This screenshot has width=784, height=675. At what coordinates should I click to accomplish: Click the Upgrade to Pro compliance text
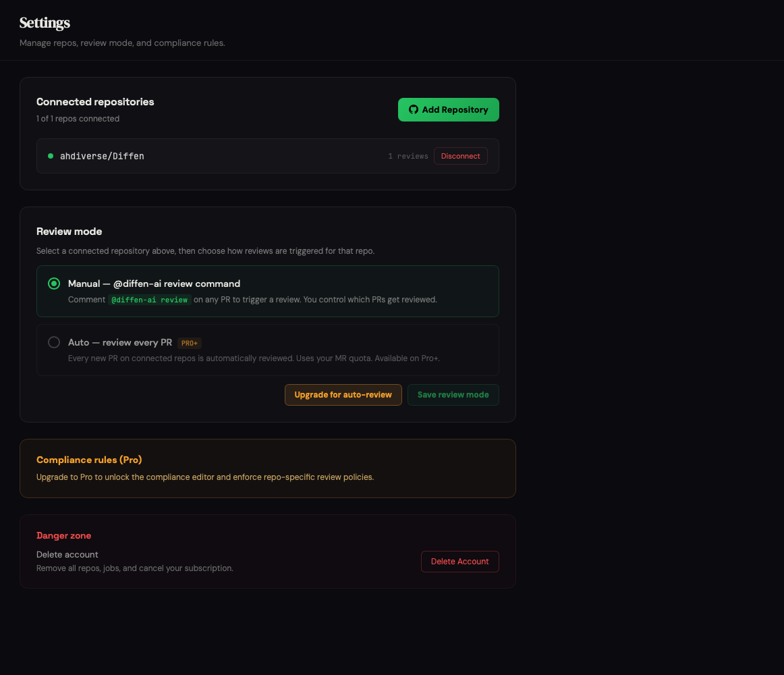pos(204,477)
